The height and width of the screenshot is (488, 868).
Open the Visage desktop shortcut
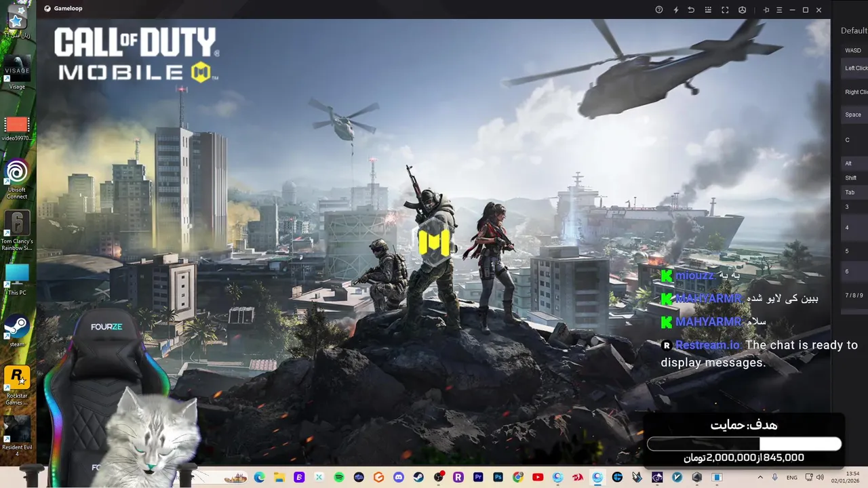coord(17,72)
